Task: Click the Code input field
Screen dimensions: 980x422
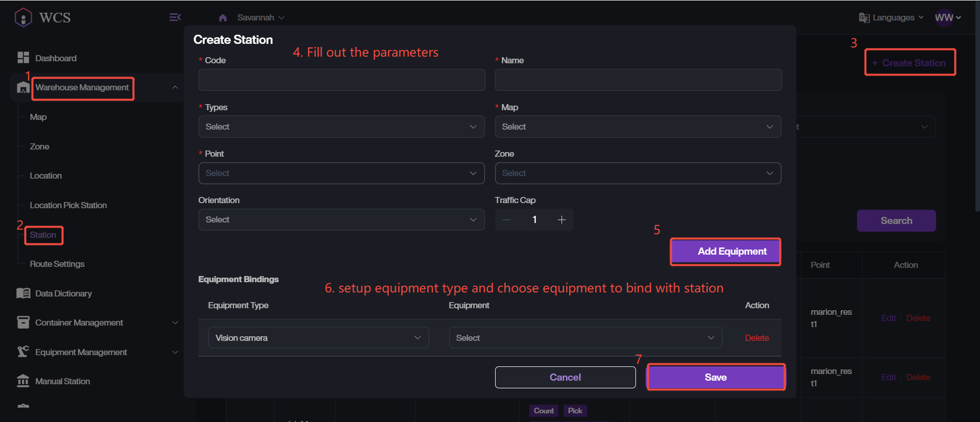Action: point(341,80)
